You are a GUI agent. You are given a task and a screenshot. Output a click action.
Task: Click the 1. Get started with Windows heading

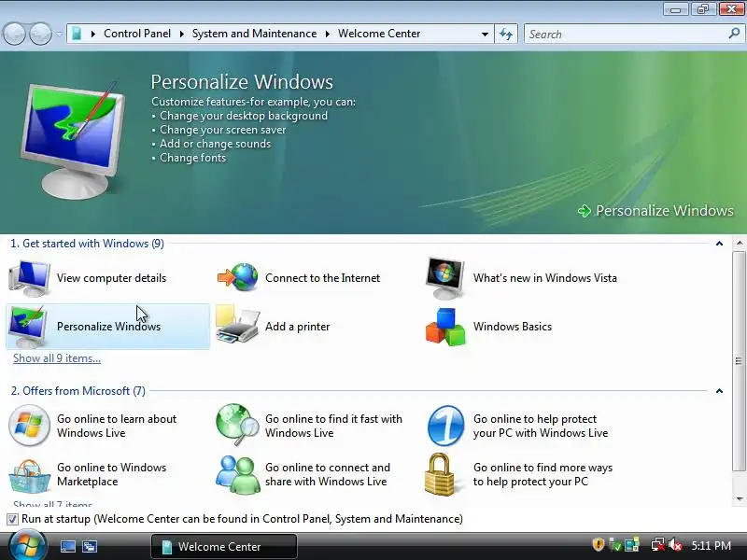87,244
